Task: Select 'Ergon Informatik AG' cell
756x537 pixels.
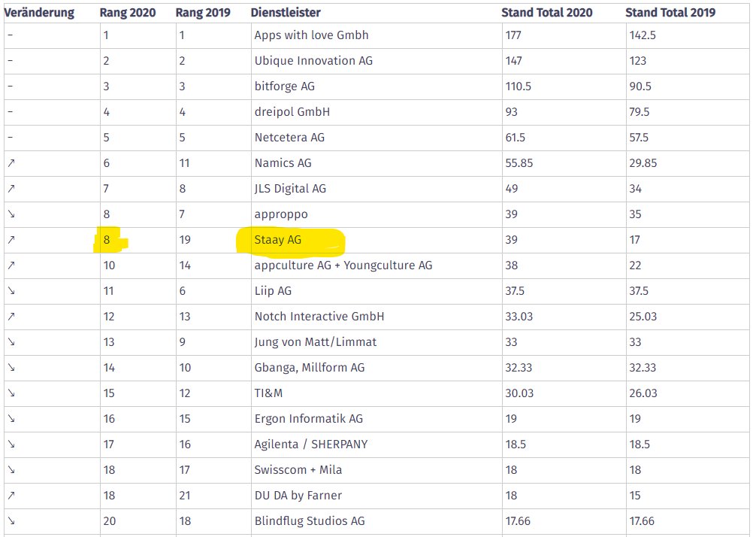Action: tap(376, 419)
